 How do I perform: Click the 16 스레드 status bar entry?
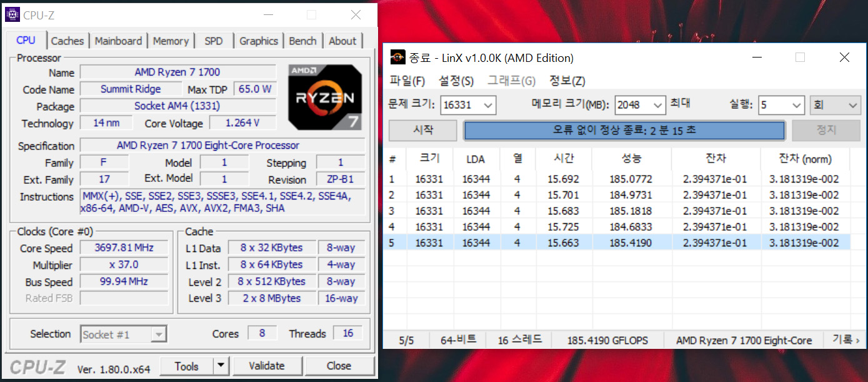(x=520, y=340)
